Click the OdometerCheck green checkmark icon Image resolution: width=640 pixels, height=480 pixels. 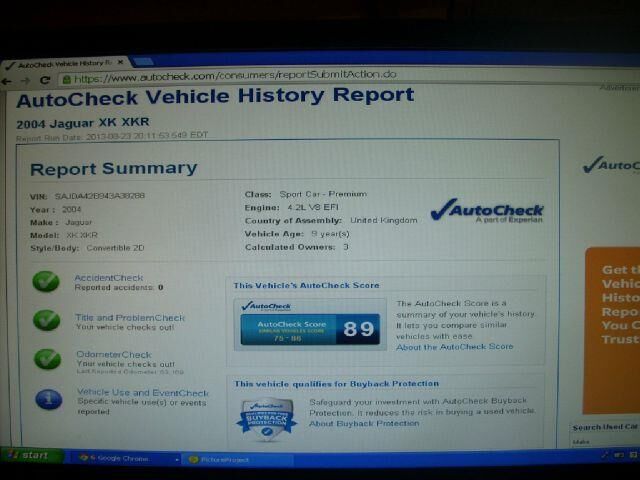[47, 359]
